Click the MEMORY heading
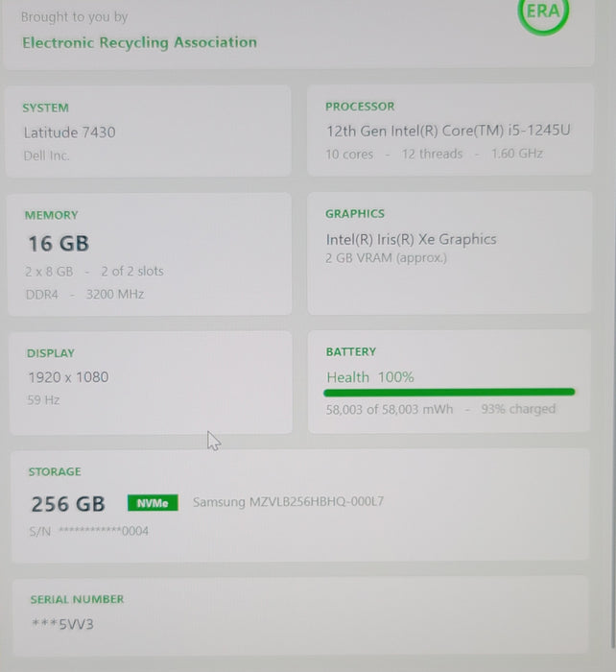Image resolution: width=616 pixels, height=672 pixels. tap(52, 215)
